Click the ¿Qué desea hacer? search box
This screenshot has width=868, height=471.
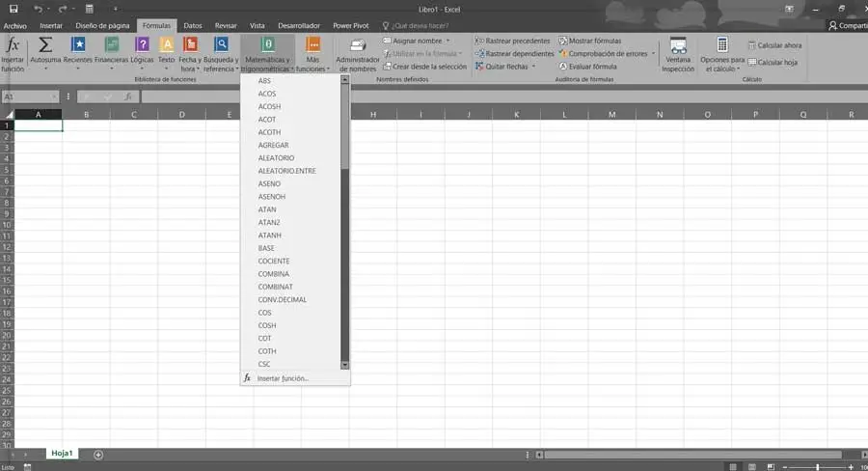point(416,25)
